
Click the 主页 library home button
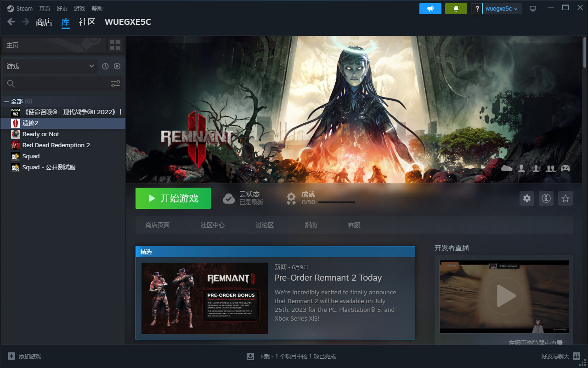tap(54, 45)
